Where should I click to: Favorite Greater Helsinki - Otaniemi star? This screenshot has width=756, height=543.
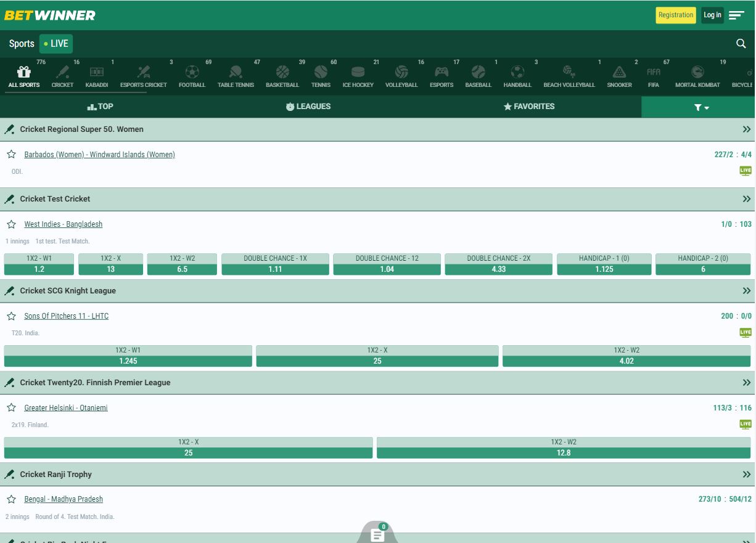(11, 408)
